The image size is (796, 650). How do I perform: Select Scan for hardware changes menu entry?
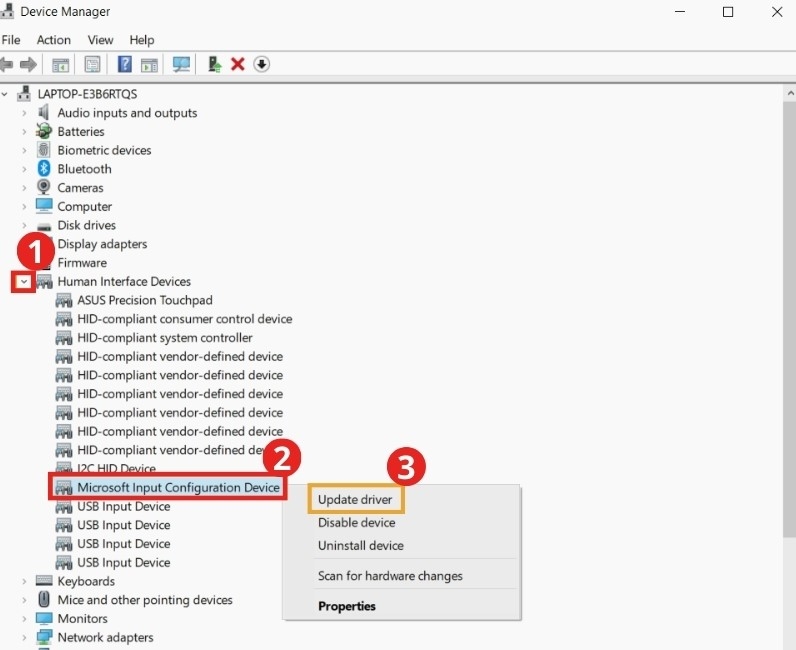click(x=390, y=576)
